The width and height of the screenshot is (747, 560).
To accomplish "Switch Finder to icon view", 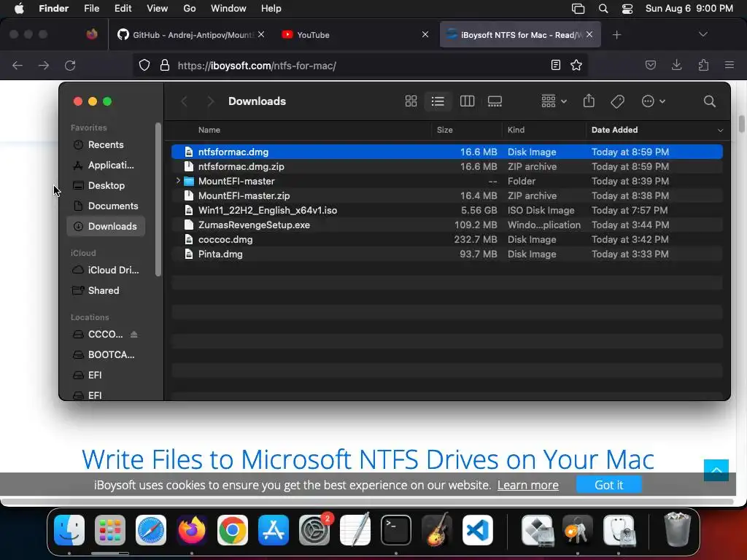I will (411, 101).
